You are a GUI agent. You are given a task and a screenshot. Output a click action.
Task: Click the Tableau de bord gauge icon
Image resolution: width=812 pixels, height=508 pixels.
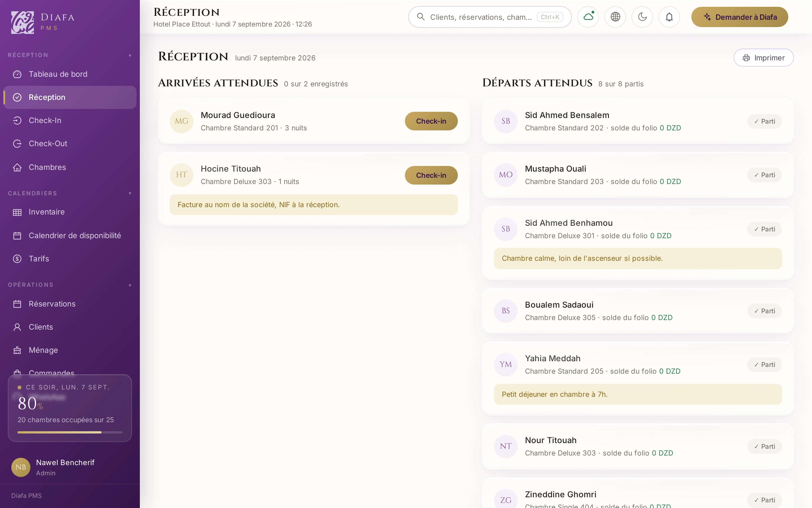17,74
